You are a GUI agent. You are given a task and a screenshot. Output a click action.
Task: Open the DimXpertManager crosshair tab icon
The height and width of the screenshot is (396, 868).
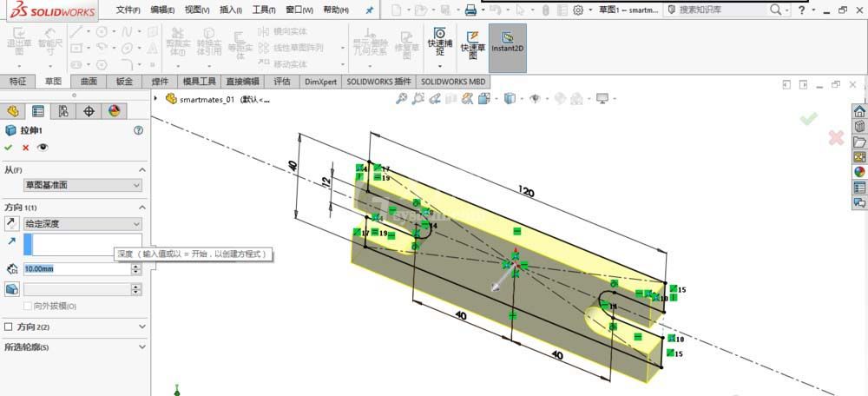tap(89, 111)
